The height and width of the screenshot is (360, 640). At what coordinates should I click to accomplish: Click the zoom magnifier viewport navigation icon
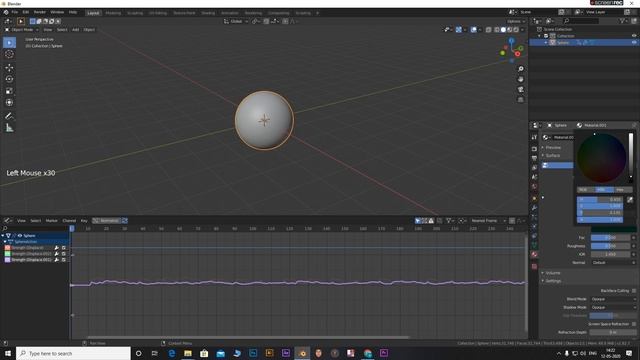coord(520,69)
